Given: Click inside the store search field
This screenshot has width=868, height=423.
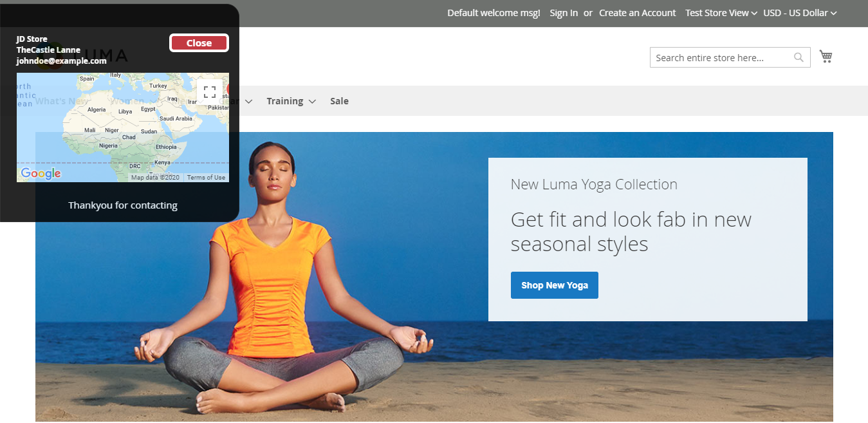Looking at the screenshot, I should click(x=714, y=57).
